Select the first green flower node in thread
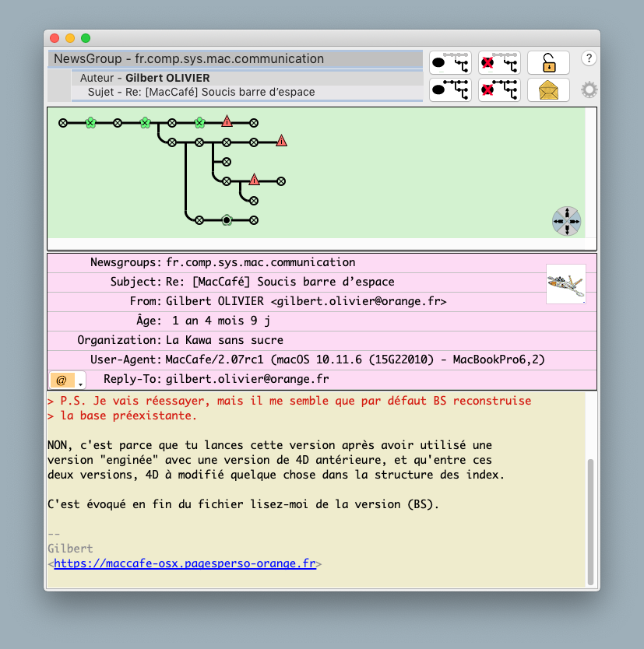 (x=90, y=123)
